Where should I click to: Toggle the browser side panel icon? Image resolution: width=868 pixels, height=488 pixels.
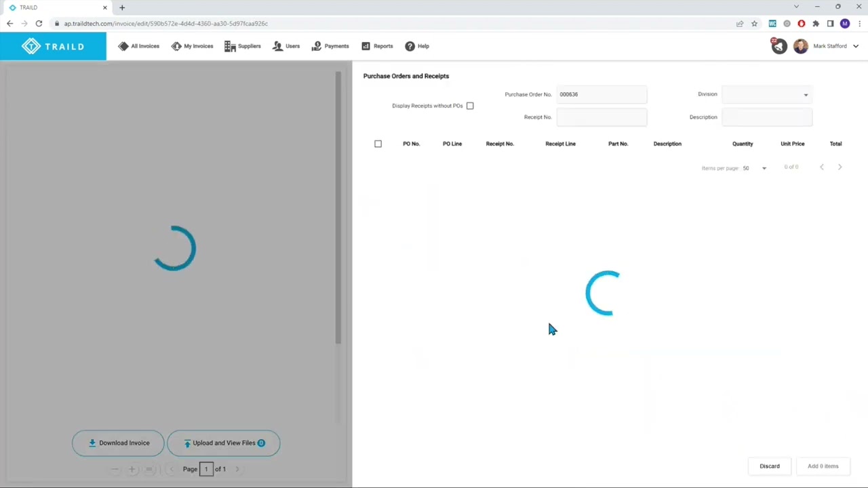click(830, 24)
